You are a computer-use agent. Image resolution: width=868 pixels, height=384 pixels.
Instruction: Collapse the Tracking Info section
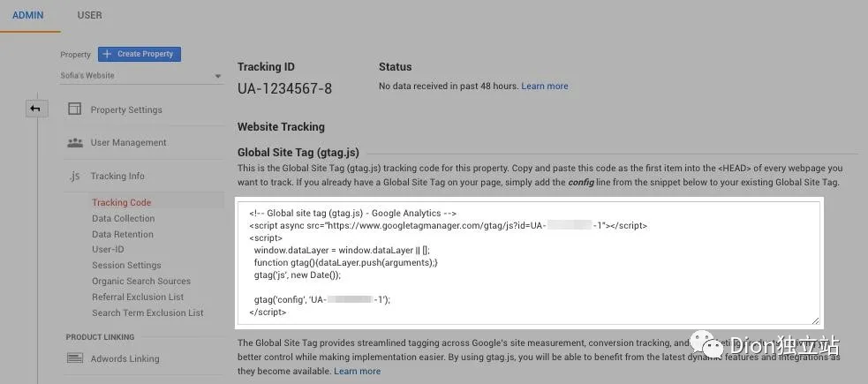117,176
